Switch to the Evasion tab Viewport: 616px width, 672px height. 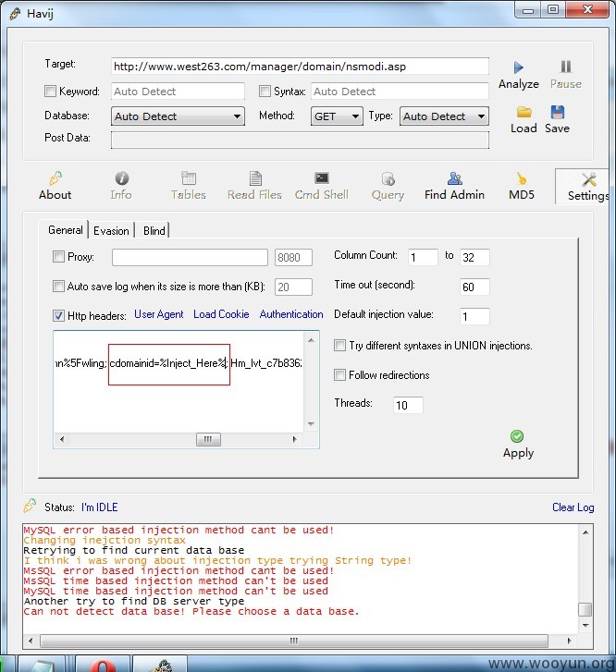coord(111,230)
